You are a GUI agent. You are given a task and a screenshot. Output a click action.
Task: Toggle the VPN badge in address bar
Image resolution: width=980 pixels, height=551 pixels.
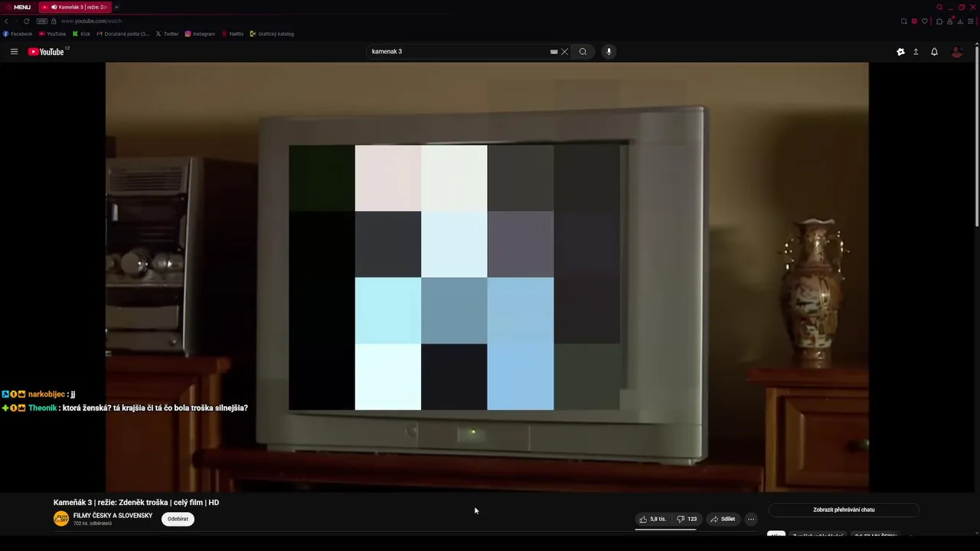(42, 21)
